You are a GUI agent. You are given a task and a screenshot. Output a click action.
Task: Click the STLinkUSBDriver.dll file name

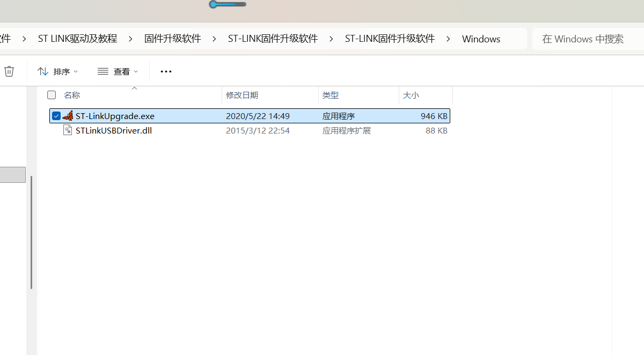pos(114,130)
